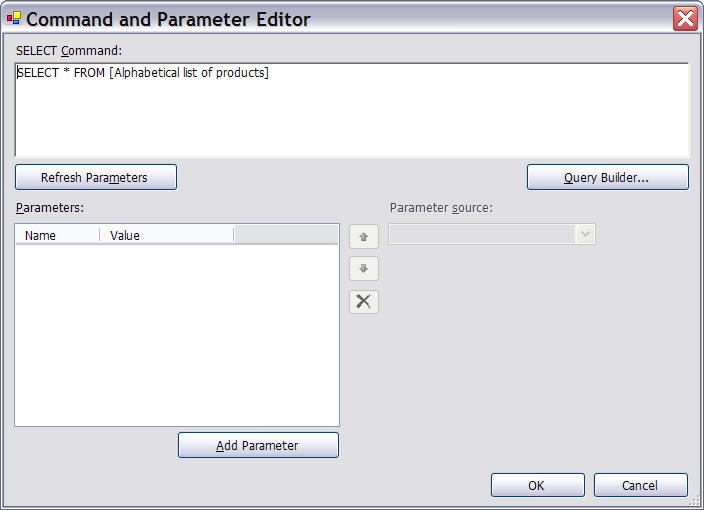704x510 pixels.
Task: Click the move parameter up arrow
Action: click(x=364, y=237)
